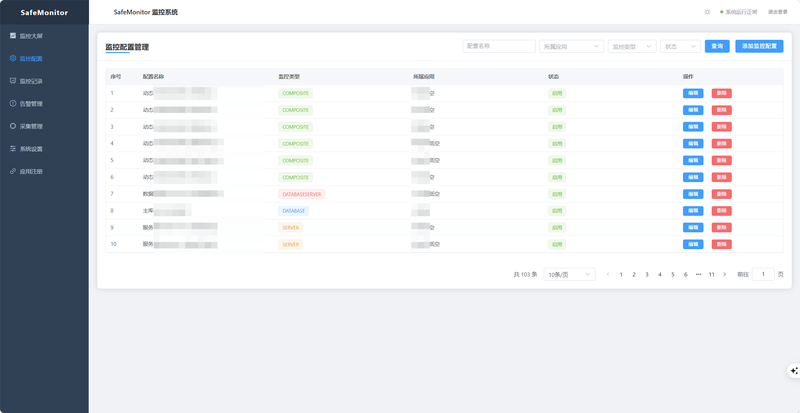Focus the 配置名称 search input field
The height and width of the screenshot is (413, 800).
(x=499, y=46)
